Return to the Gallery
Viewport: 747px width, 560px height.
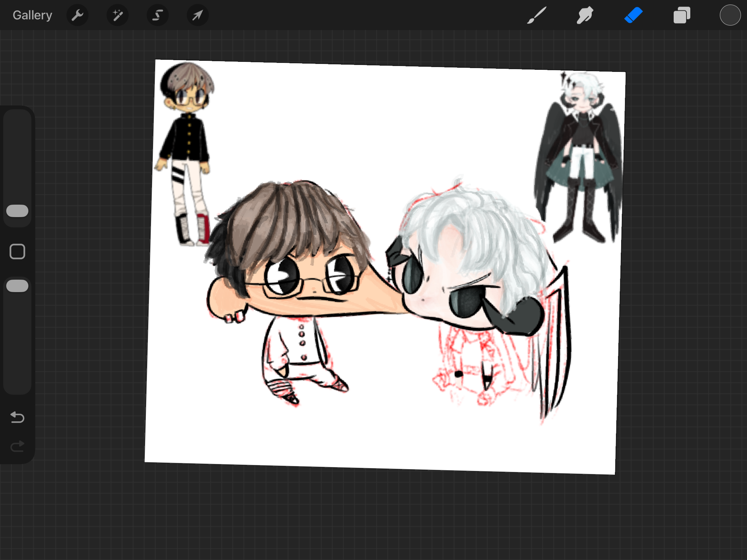tap(33, 15)
